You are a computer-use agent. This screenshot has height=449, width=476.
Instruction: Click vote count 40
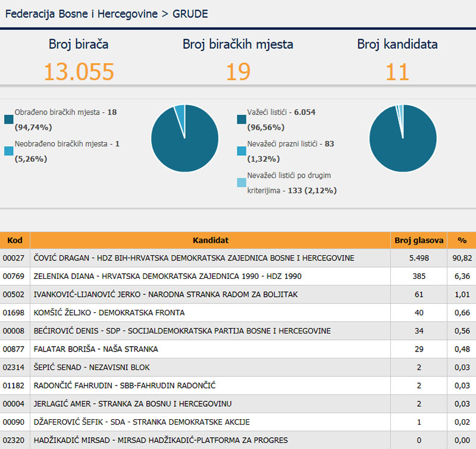coord(419,312)
